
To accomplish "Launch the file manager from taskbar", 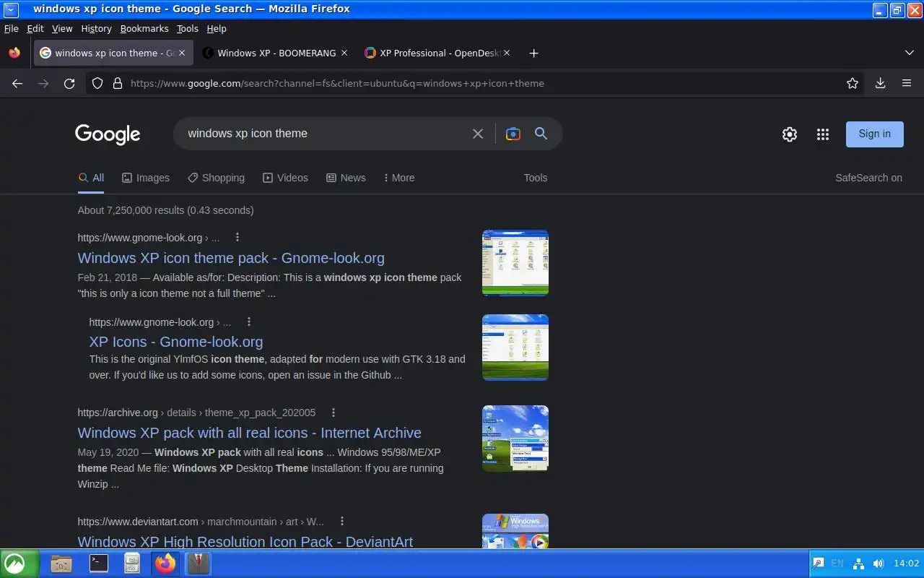I will [61, 564].
